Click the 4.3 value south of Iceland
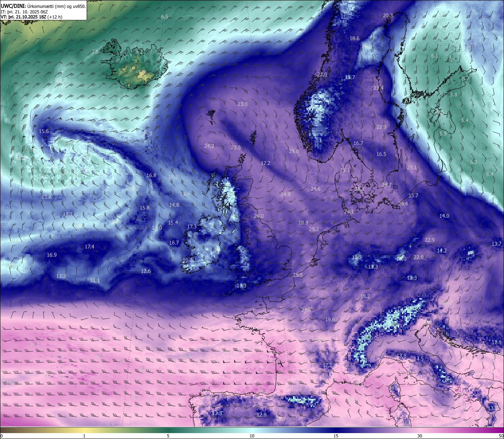Viewport: 504px width, 439px height. 148,134
